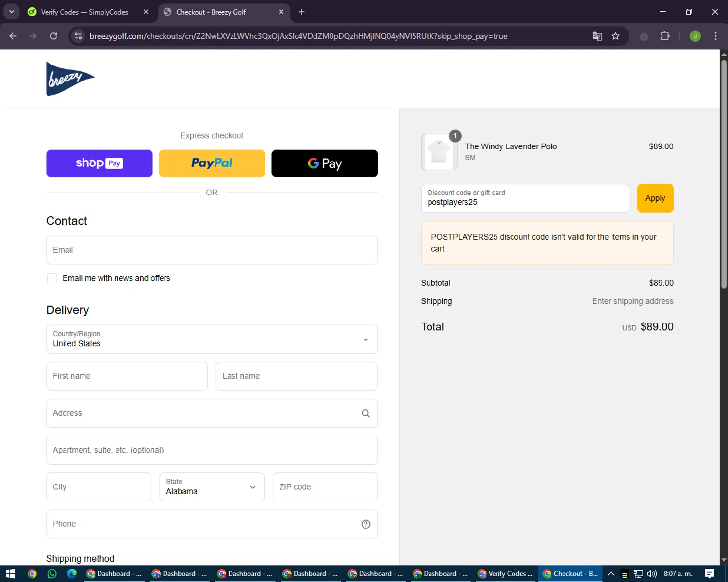Click the ZIP code field
728x582 pixels.
point(325,487)
